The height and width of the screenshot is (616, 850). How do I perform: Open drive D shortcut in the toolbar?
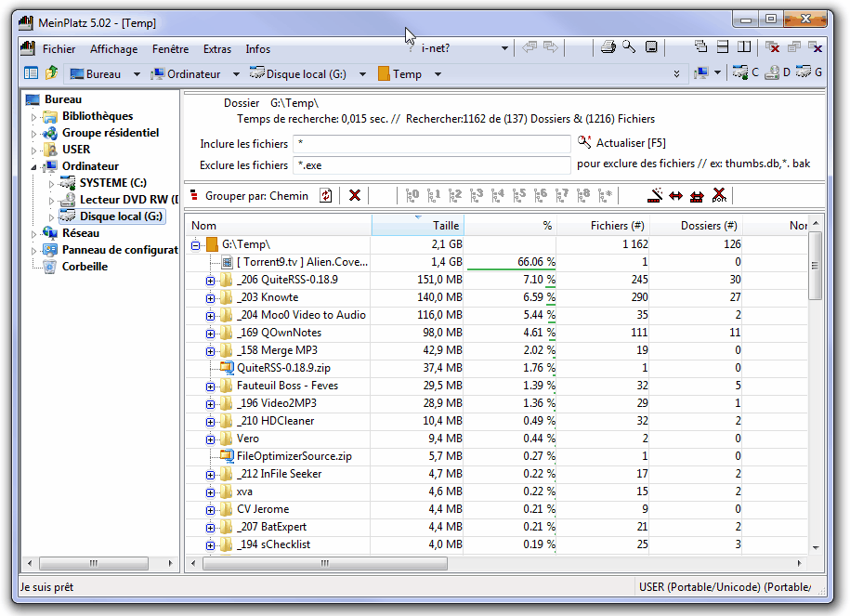point(778,72)
